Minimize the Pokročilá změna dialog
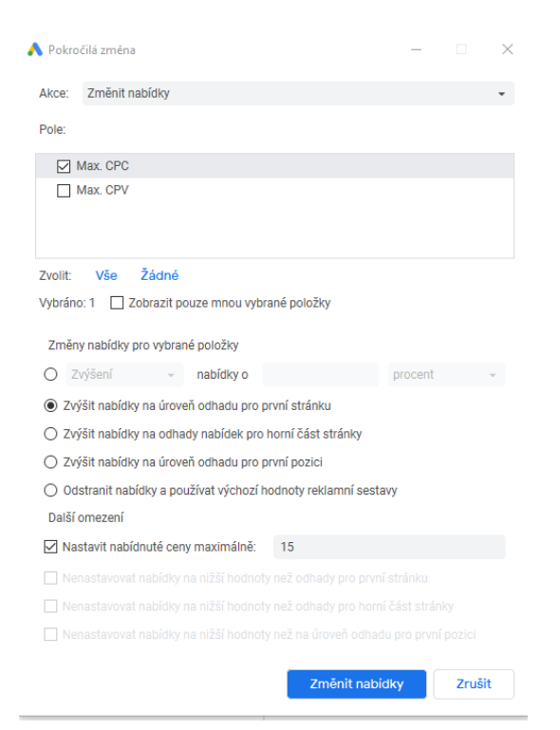Viewport: 560px width, 730px height. pyautogui.click(x=416, y=49)
